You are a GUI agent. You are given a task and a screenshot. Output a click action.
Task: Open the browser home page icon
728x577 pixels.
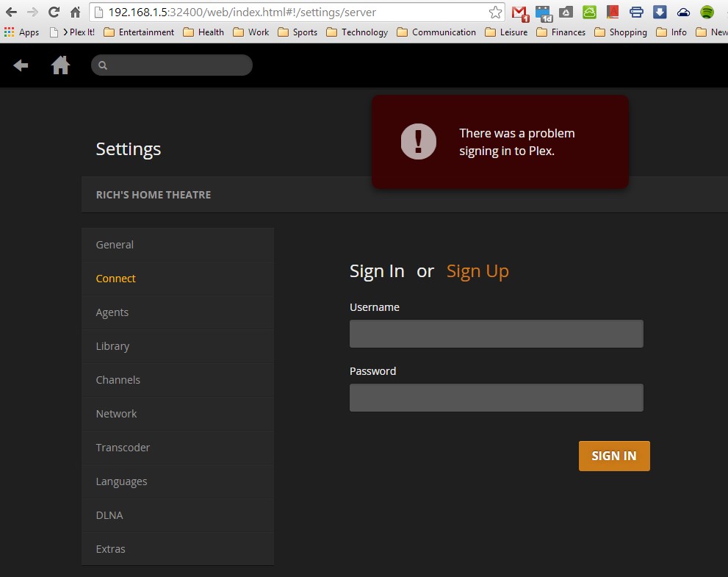[75, 12]
